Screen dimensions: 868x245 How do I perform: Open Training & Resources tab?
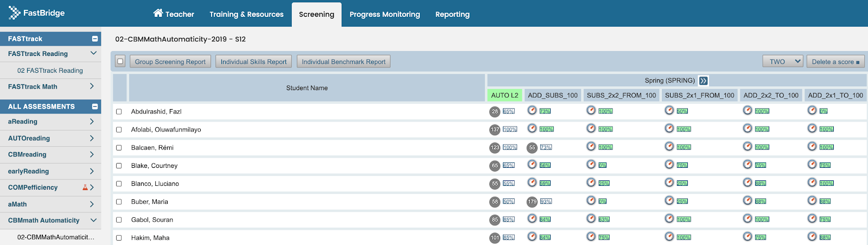247,14
